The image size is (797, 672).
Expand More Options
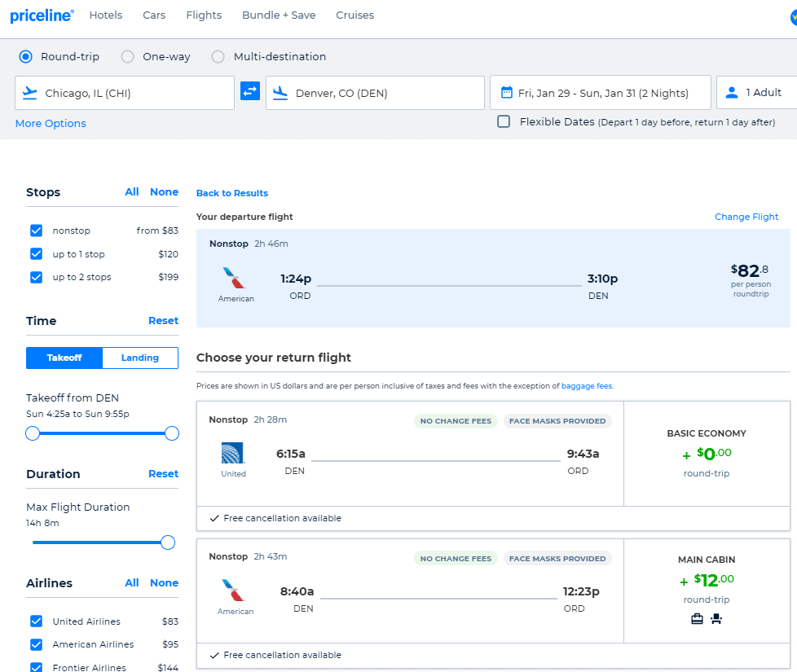[x=51, y=124]
